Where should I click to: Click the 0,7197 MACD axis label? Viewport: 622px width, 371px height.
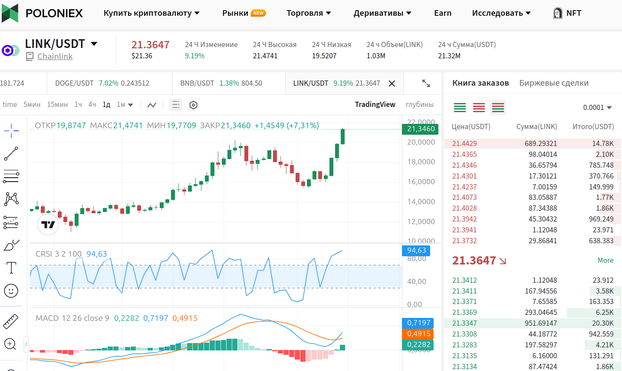click(418, 323)
